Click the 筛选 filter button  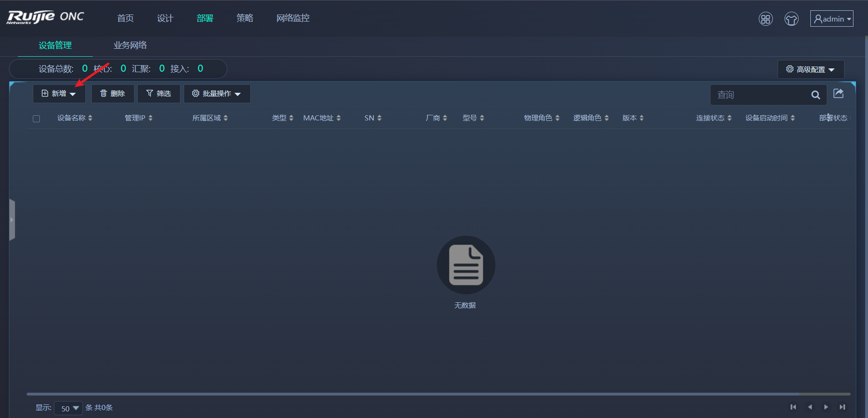click(x=159, y=94)
